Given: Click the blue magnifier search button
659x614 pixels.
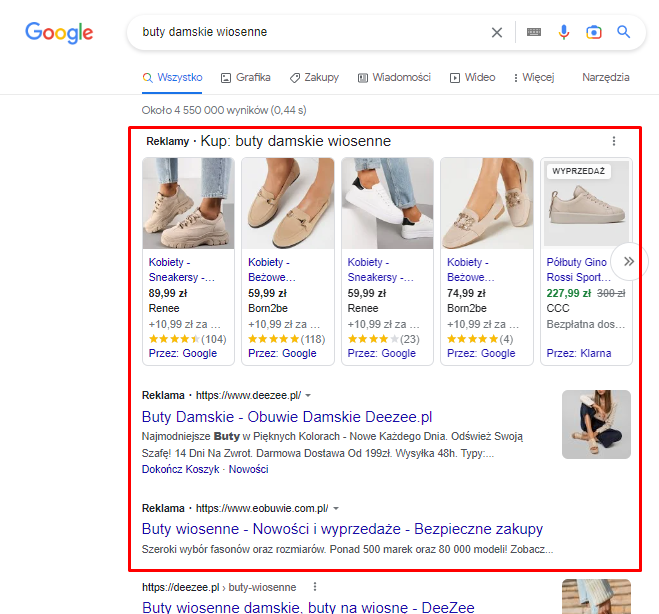Looking at the screenshot, I should click(623, 32).
